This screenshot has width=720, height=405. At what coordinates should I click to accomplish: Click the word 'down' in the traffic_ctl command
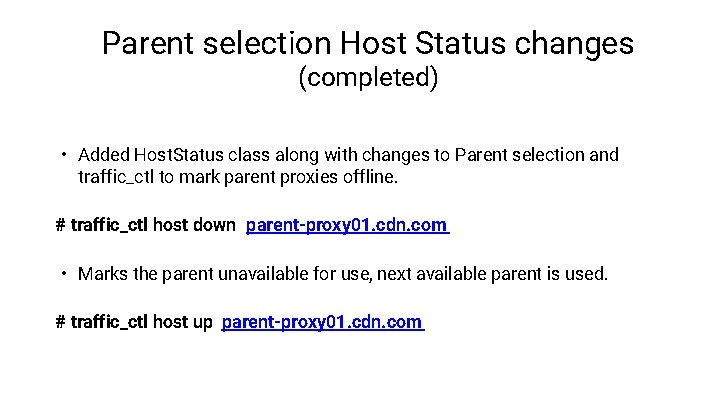click(x=214, y=225)
